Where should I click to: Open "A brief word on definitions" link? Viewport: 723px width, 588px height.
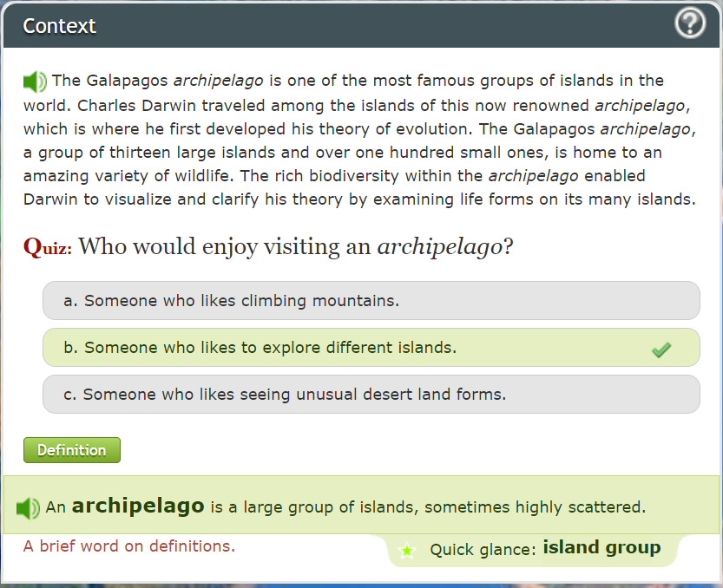(x=129, y=546)
